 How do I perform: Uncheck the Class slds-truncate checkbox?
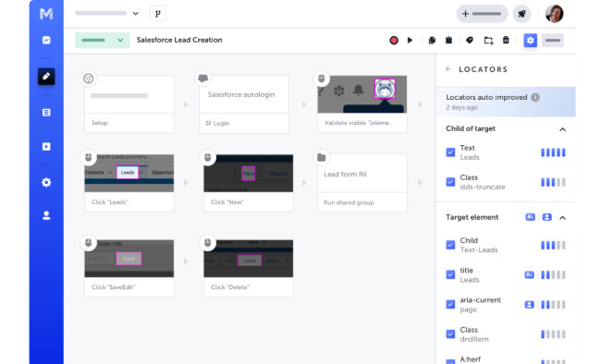(451, 182)
